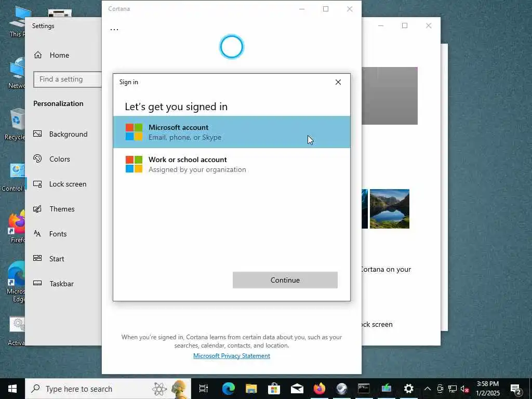Open Firefox from taskbar
The height and width of the screenshot is (399, 532).
(320, 389)
